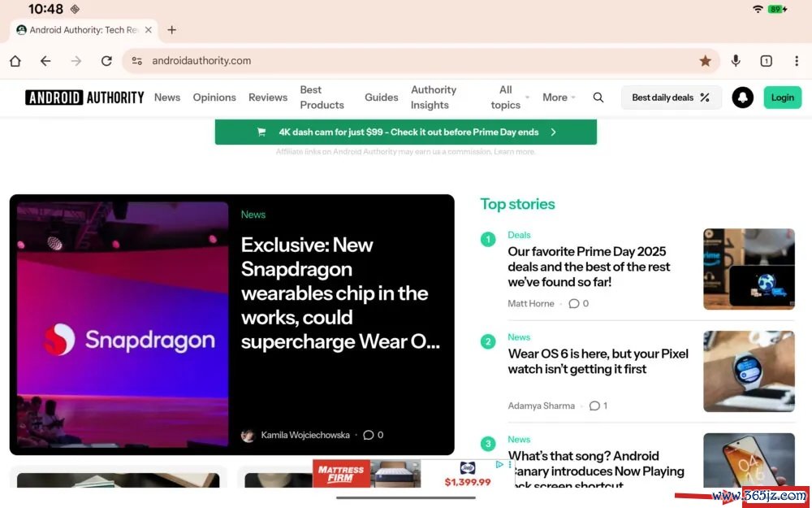Open site search magnifier icon

point(598,98)
